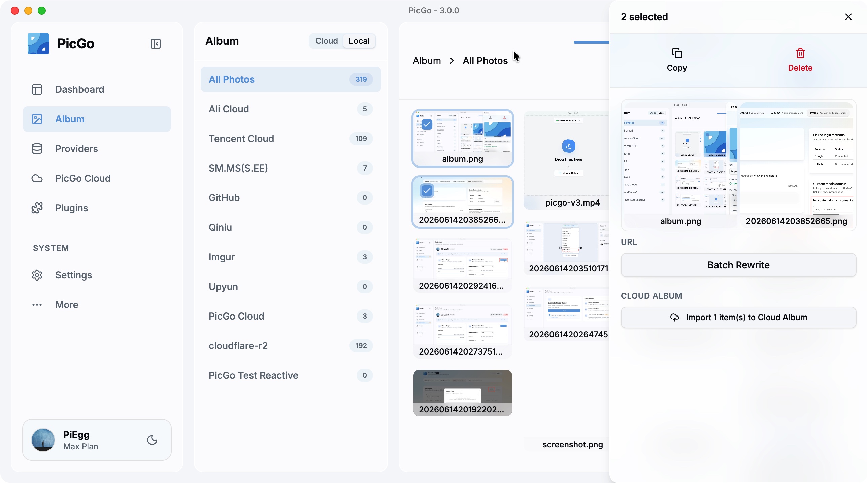Click the Copy button label
The height and width of the screenshot is (483, 868).
pos(677,68)
